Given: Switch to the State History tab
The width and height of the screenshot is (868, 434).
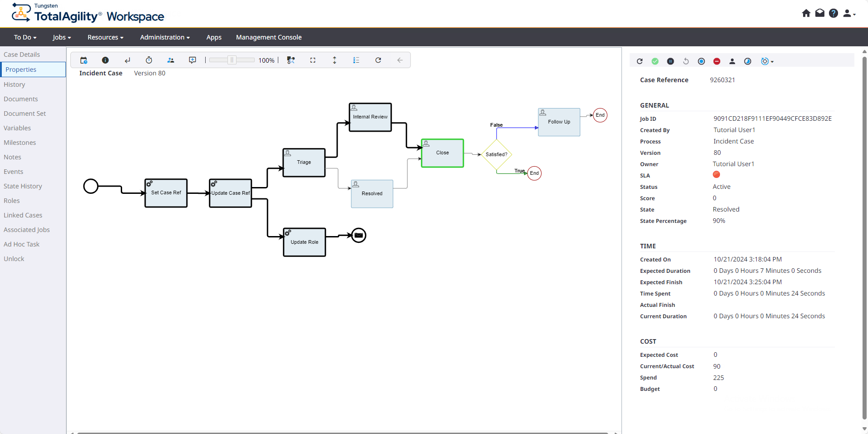Looking at the screenshot, I should 23,186.
